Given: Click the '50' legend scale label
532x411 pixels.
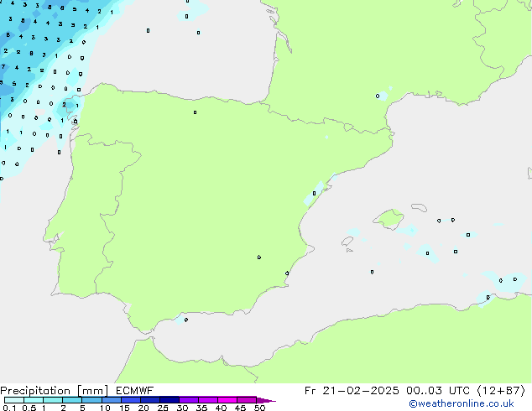Looking at the screenshot, I should pyautogui.click(x=259, y=408).
